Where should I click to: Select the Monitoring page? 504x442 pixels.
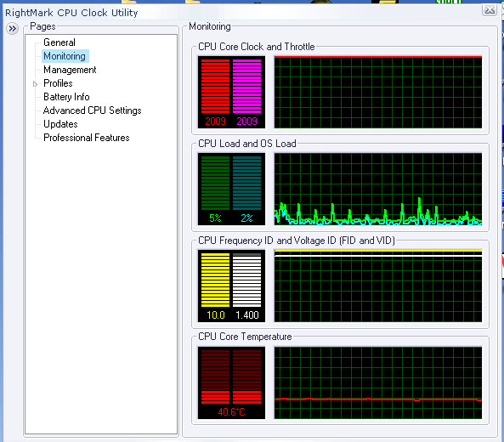click(65, 56)
